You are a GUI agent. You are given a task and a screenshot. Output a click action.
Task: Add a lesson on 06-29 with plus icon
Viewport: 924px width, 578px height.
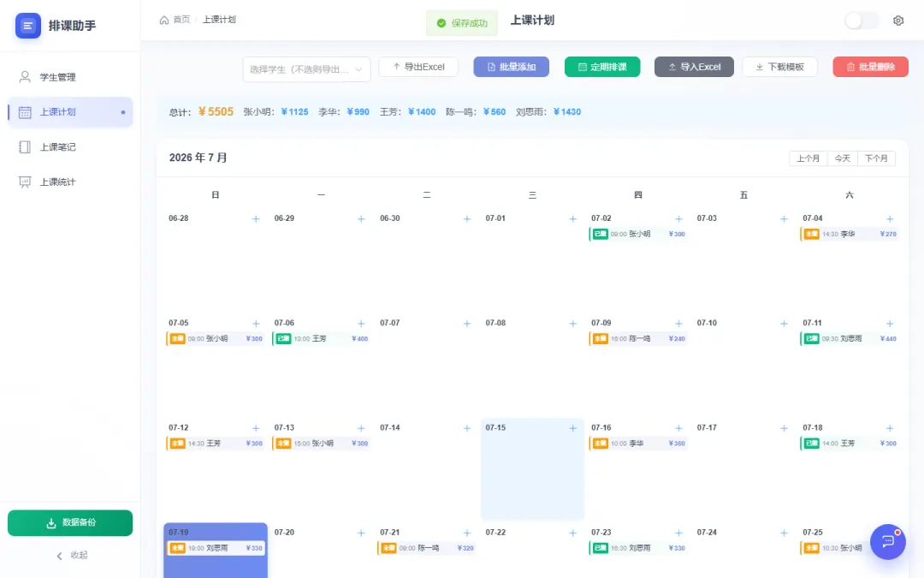point(361,219)
